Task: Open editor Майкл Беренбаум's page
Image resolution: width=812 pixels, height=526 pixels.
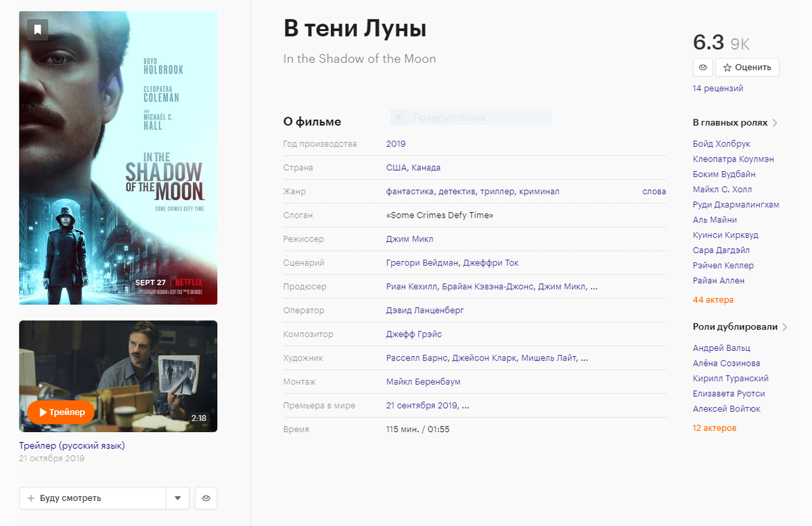Action: 424,382
